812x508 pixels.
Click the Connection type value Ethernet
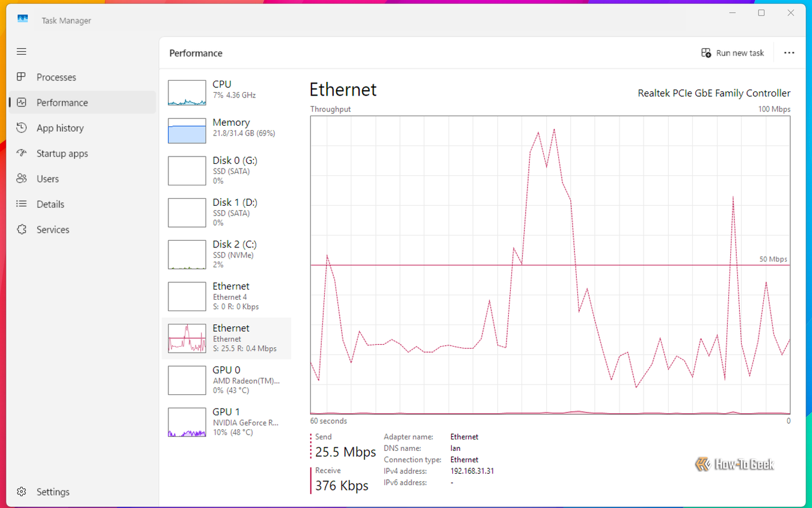[464, 460]
